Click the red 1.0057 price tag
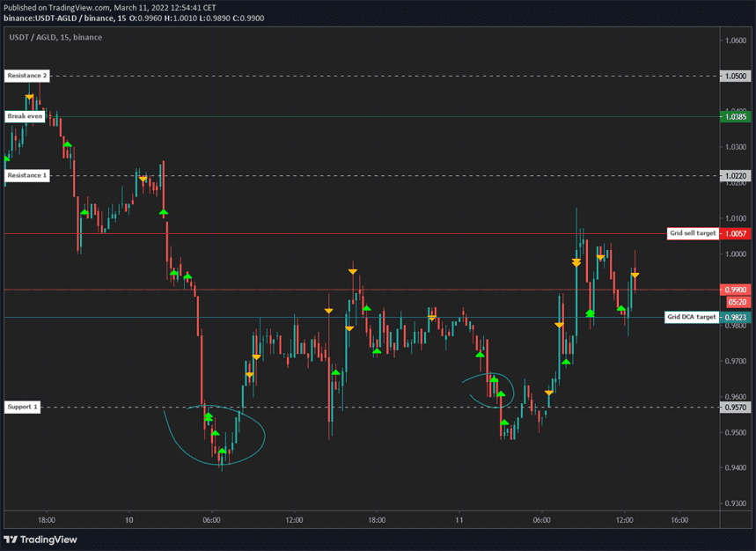 tap(735, 234)
